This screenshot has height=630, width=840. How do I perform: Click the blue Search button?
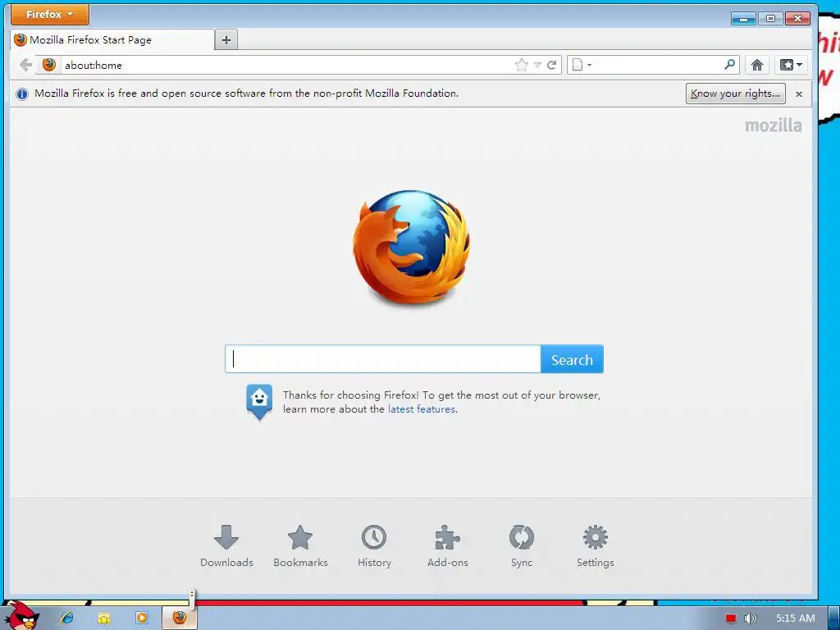click(572, 359)
